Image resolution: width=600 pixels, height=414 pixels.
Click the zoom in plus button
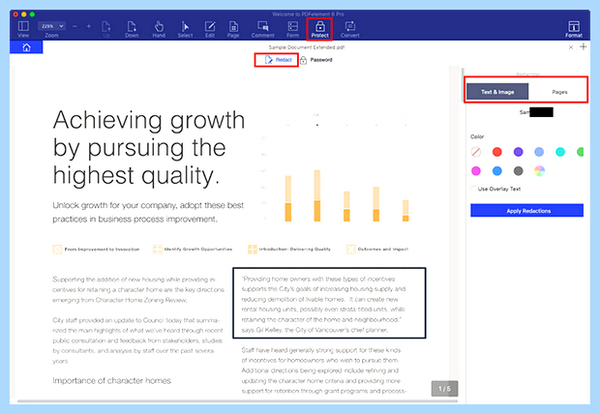(x=89, y=26)
